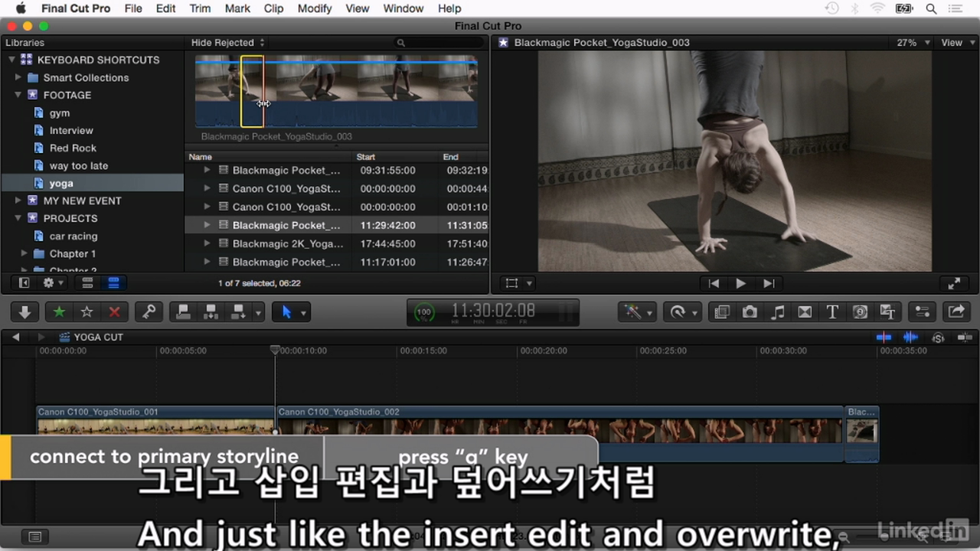This screenshot has height=551, width=980.
Task: Select the way too late collection
Action: pyautogui.click(x=79, y=165)
